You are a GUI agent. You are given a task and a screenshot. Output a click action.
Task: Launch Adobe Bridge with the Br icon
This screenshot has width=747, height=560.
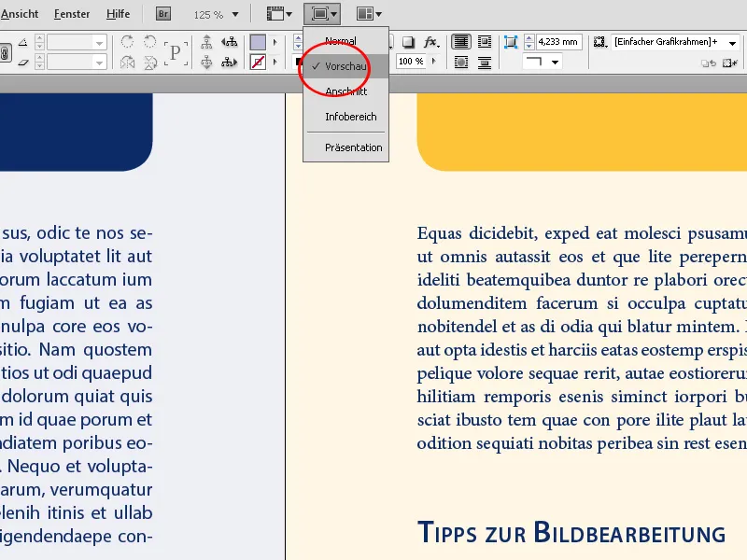(x=162, y=14)
